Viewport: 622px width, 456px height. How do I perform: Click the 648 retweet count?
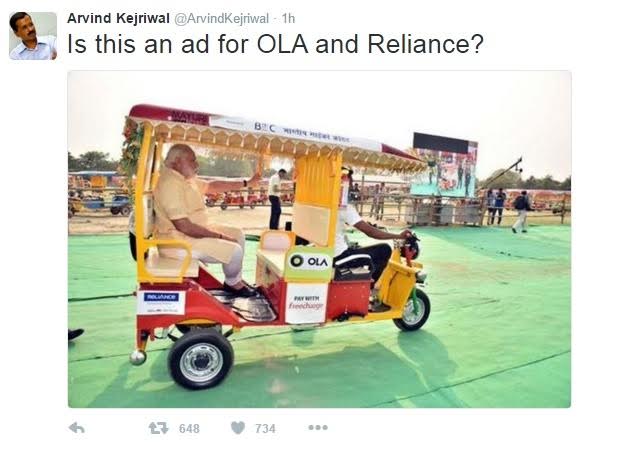(x=189, y=428)
